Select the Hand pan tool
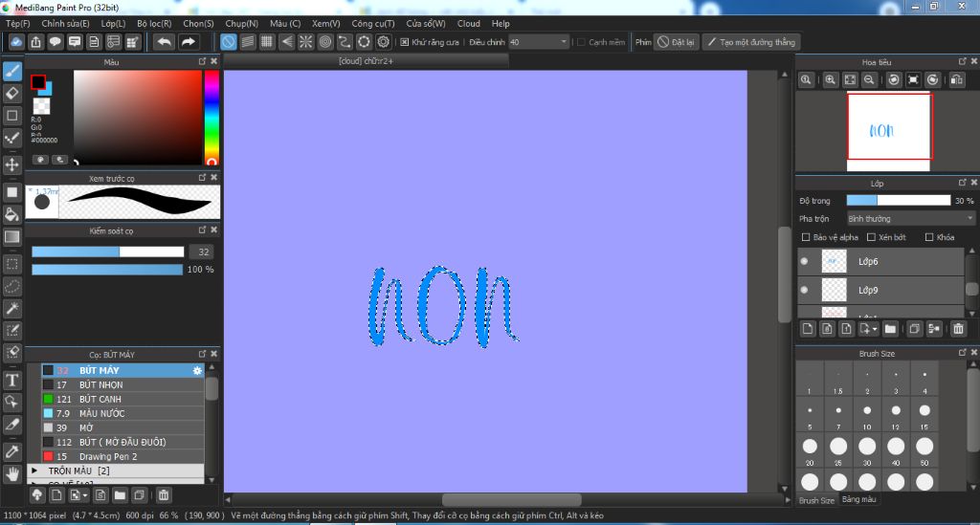980x525 pixels. pyautogui.click(x=12, y=473)
